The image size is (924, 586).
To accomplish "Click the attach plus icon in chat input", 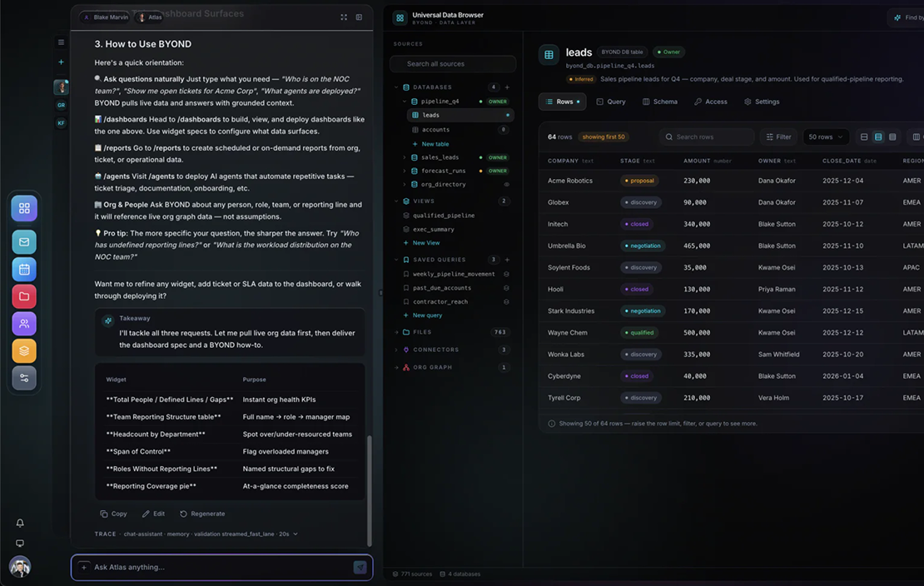I will point(84,567).
